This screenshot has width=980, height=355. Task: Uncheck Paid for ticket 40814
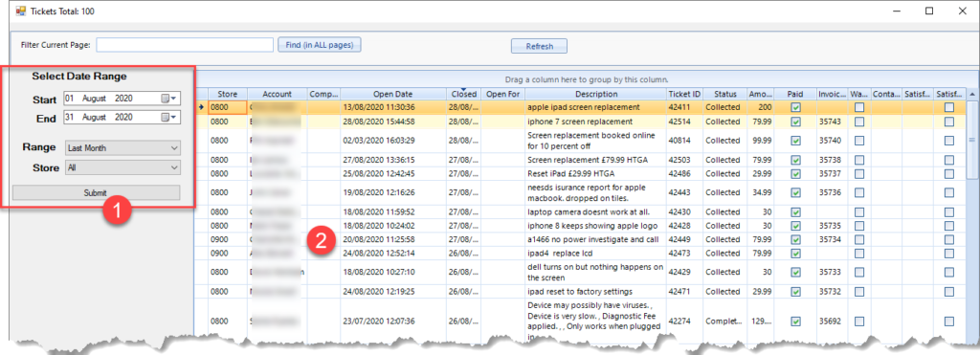[795, 141]
